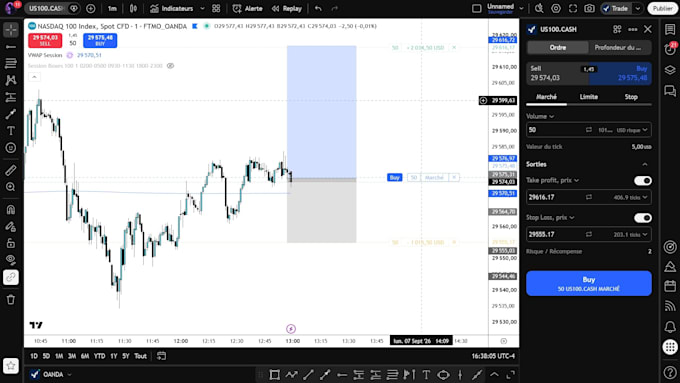Viewport: 680px width, 383px height.
Task: Enter fullscreen mode
Action: 573,8
